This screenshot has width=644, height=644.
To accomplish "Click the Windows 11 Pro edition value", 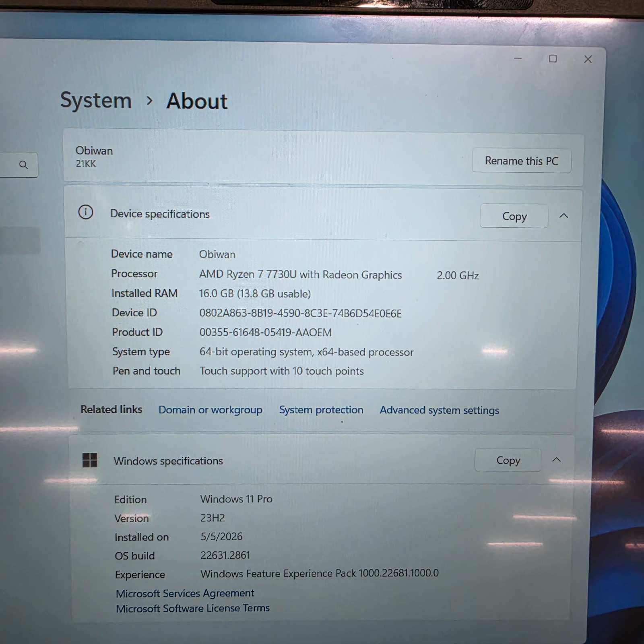I will click(x=236, y=499).
